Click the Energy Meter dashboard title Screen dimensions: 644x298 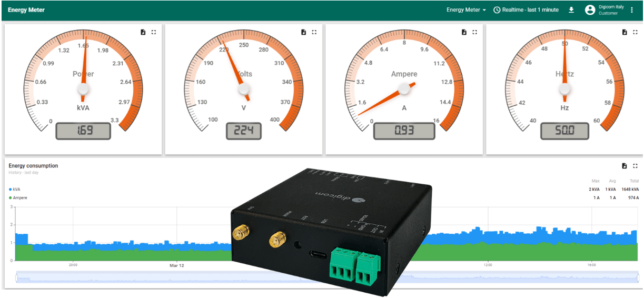(26, 10)
